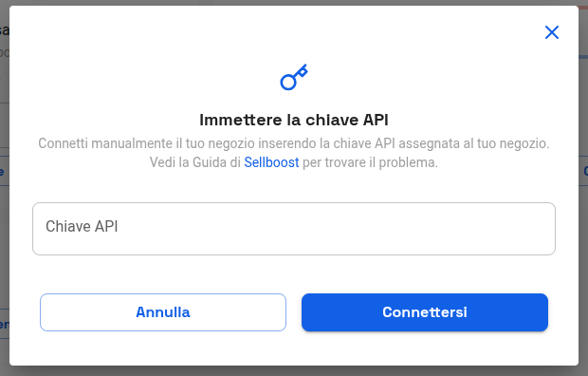Viewport: 588px width, 376px height.
Task: Click the word "API" in the dialog title
Action: pyautogui.click(x=376, y=120)
